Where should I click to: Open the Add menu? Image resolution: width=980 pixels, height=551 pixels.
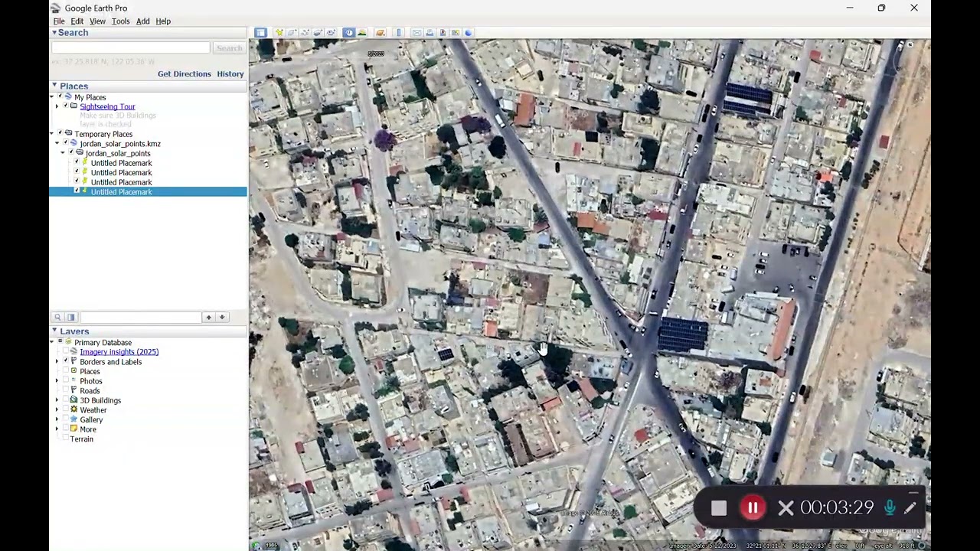point(143,21)
